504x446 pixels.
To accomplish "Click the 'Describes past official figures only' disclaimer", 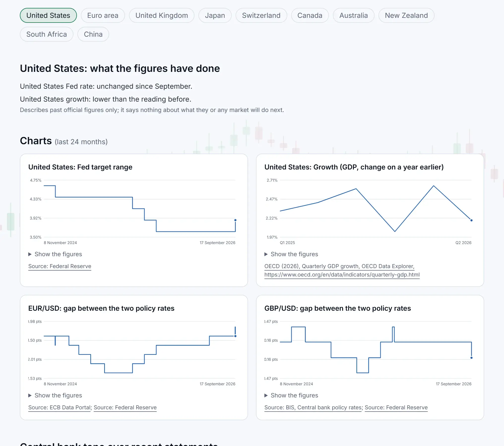I will tap(152, 110).
